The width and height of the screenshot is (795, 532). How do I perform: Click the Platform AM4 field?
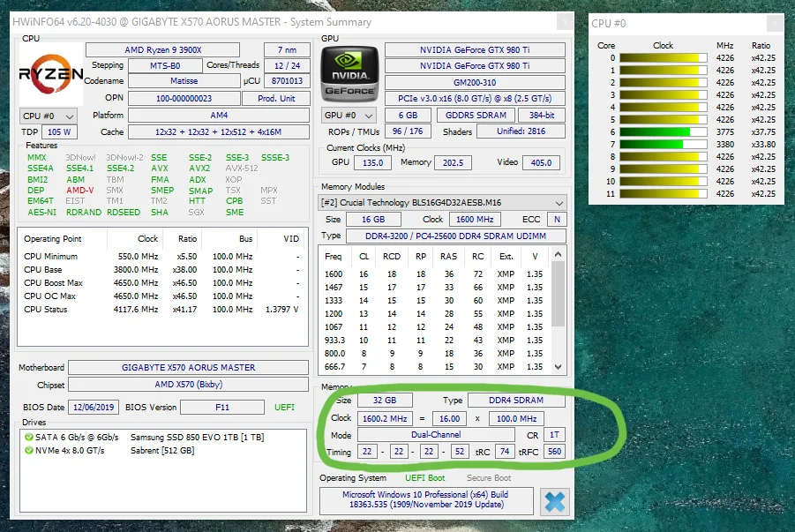pyautogui.click(x=219, y=116)
